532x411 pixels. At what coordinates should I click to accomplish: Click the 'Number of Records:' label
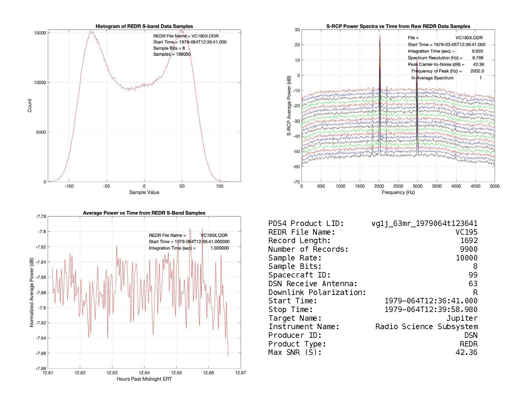point(308,249)
